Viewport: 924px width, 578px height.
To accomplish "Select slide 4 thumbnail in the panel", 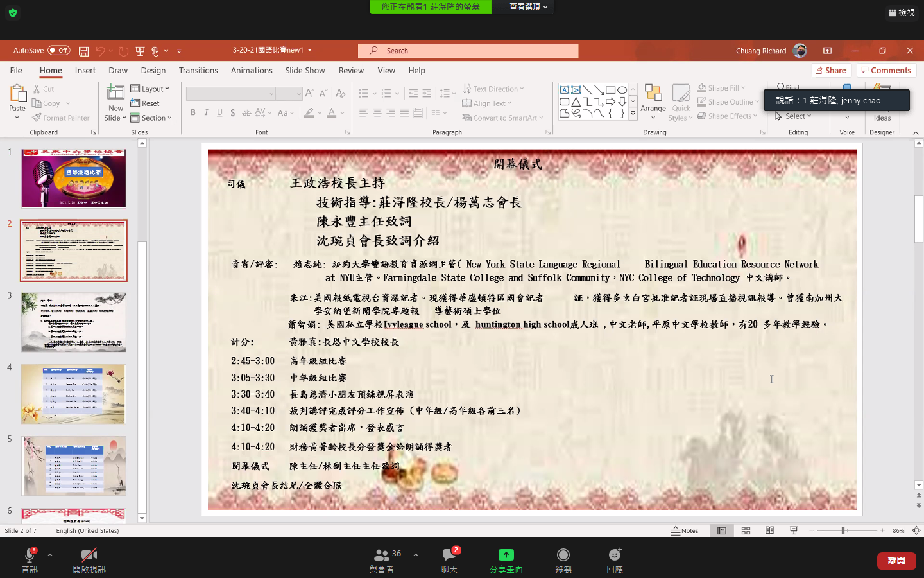I will tap(73, 394).
